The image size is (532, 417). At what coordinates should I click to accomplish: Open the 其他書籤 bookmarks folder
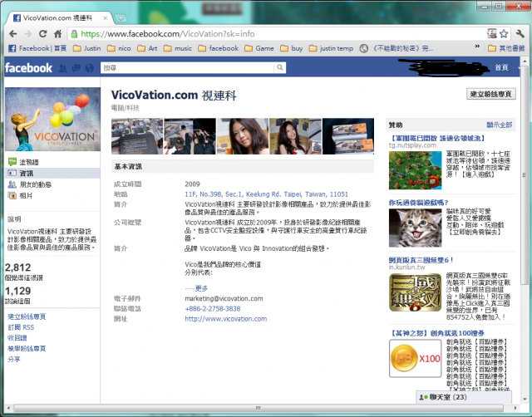point(506,48)
